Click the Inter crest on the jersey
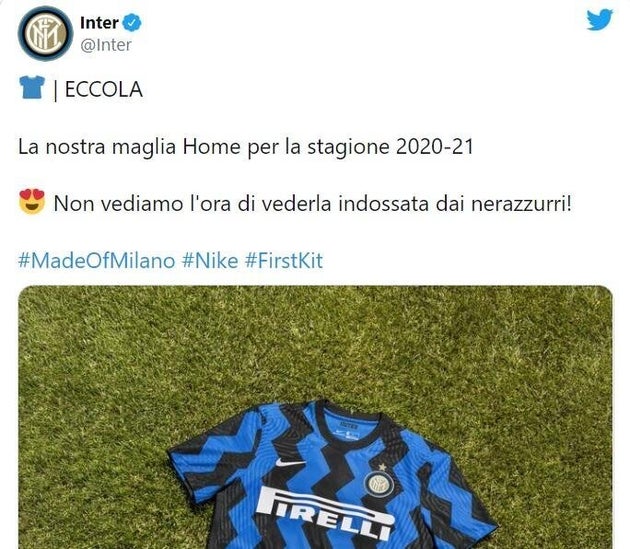Viewport: 630px width, 549px height. [x=377, y=483]
